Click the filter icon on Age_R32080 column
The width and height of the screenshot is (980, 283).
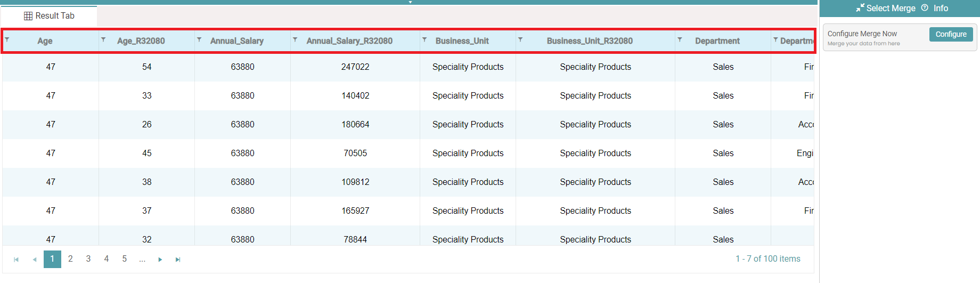pyautogui.click(x=103, y=39)
